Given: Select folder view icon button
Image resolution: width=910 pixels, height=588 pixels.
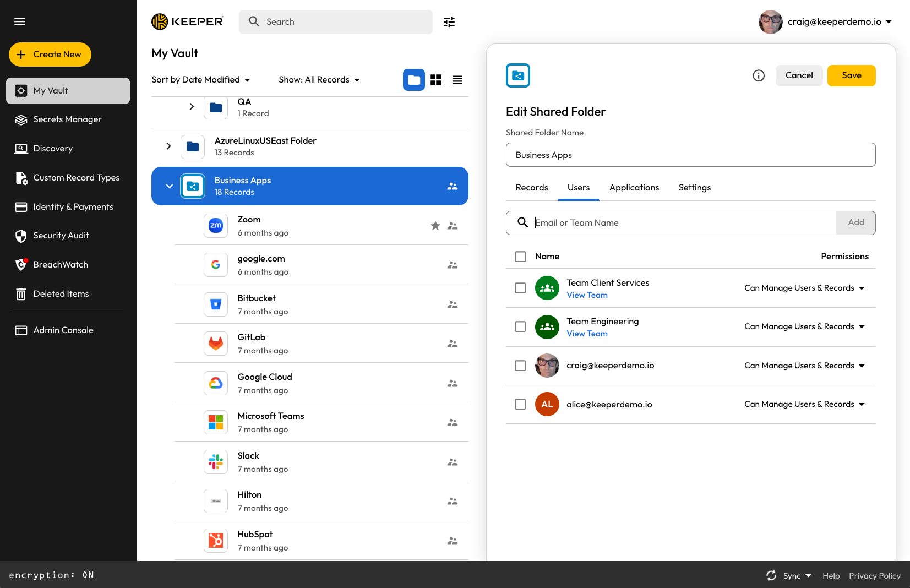Looking at the screenshot, I should (x=414, y=80).
